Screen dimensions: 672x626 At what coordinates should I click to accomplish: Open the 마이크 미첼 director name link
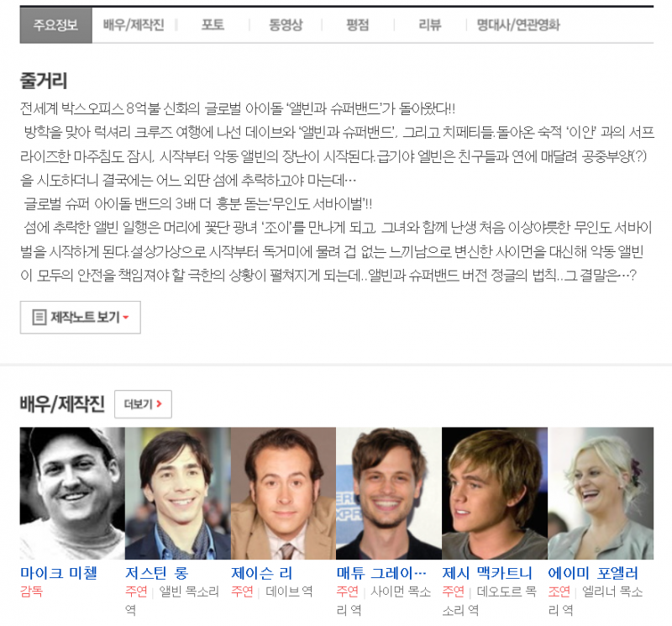point(59,573)
